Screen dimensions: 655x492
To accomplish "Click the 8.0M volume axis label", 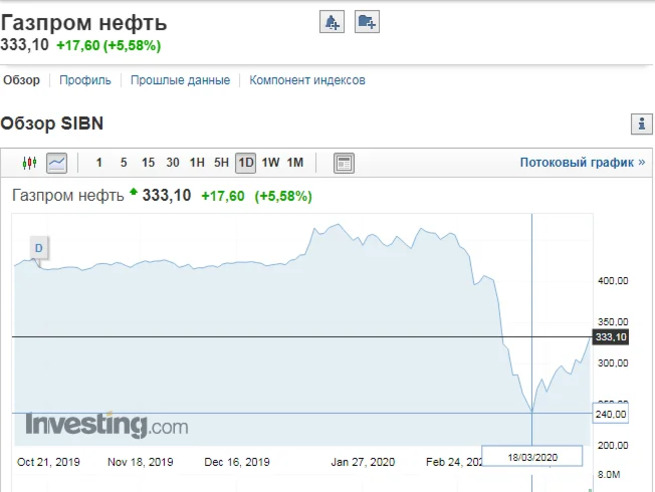I will coord(609,474).
